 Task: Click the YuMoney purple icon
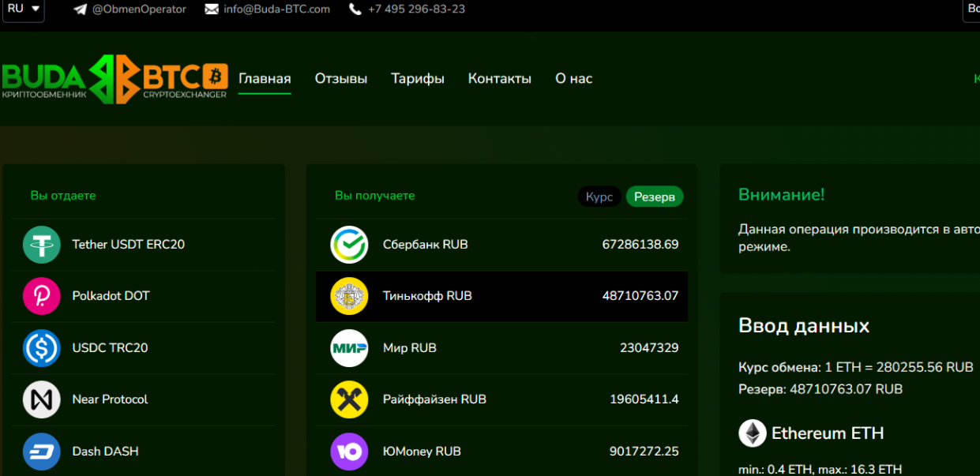click(349, 452)
